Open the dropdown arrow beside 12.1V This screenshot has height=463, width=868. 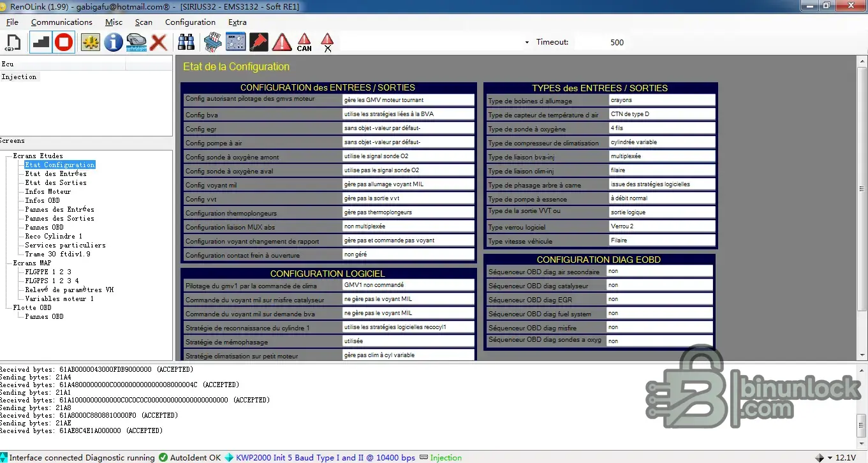(830, 458)
